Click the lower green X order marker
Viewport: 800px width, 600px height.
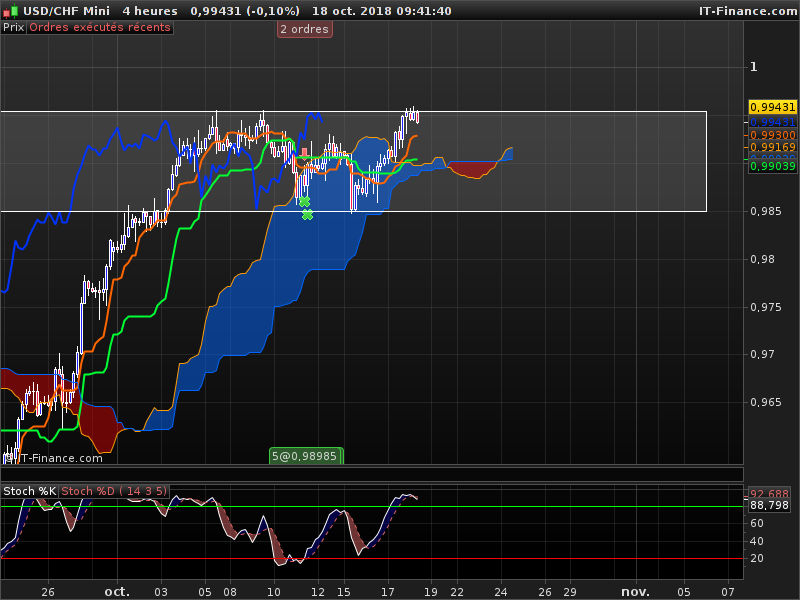(307, 214)
